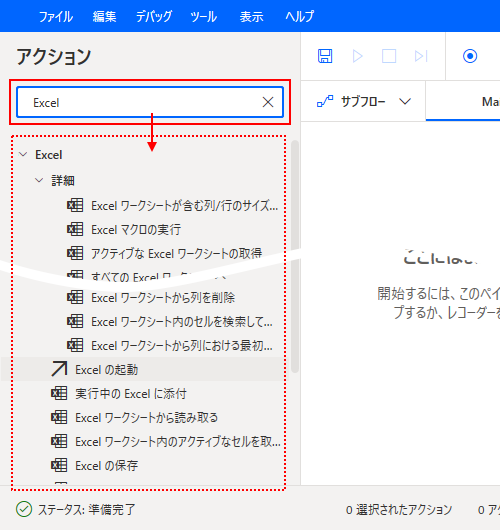Click the stop flow square icon
The width and height of the screenshot is (500, 530).
click(389, 56)
